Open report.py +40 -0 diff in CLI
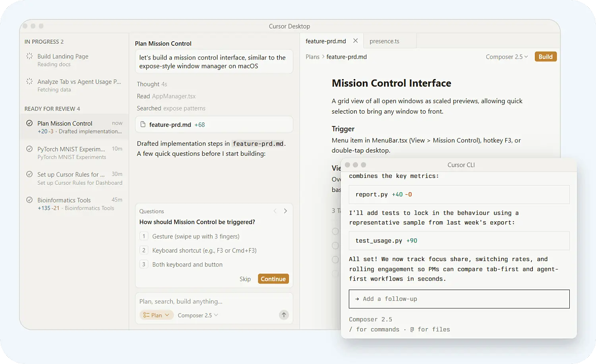596x364 pixels. pyautogui.click(x=459, y=194)
